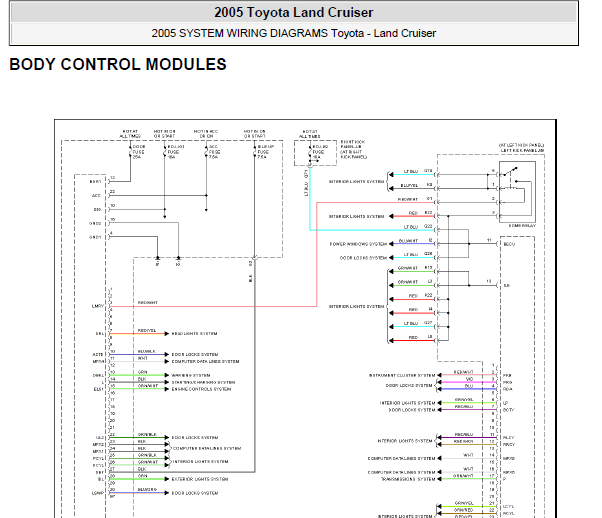Screen dimensions: 602x518
Task: Click the ACC fuse 7.5A label
Action: (x=213, y=152)
